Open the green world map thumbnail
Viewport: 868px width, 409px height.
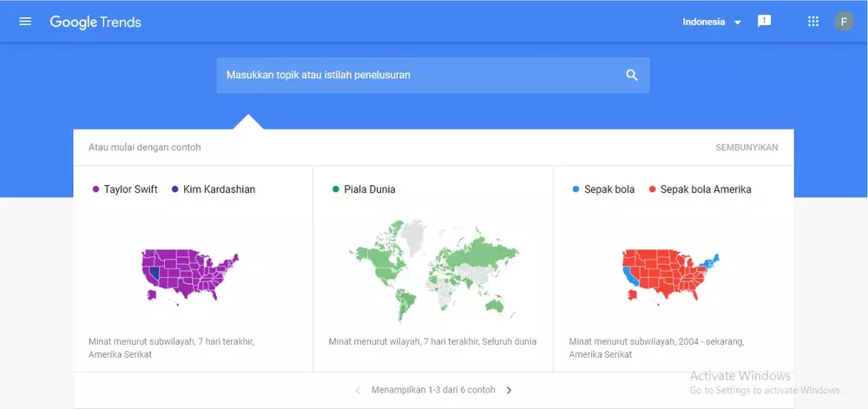(433, 270)
